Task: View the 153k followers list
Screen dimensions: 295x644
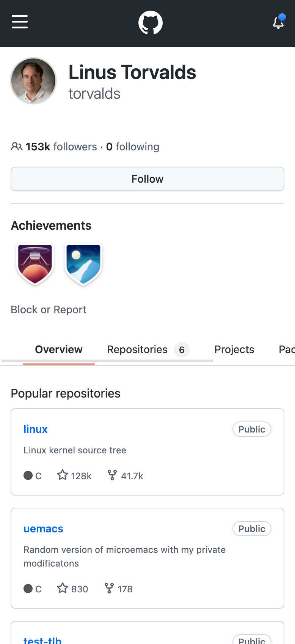Action: pos(61,147)
